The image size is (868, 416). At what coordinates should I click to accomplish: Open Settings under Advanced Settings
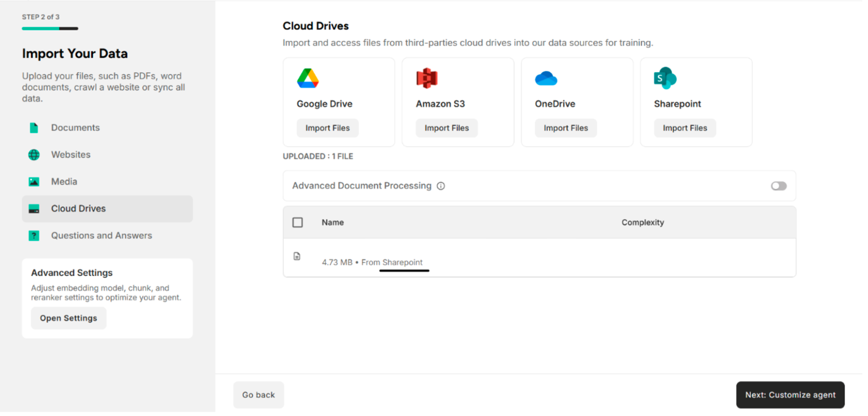click(68, 318)
